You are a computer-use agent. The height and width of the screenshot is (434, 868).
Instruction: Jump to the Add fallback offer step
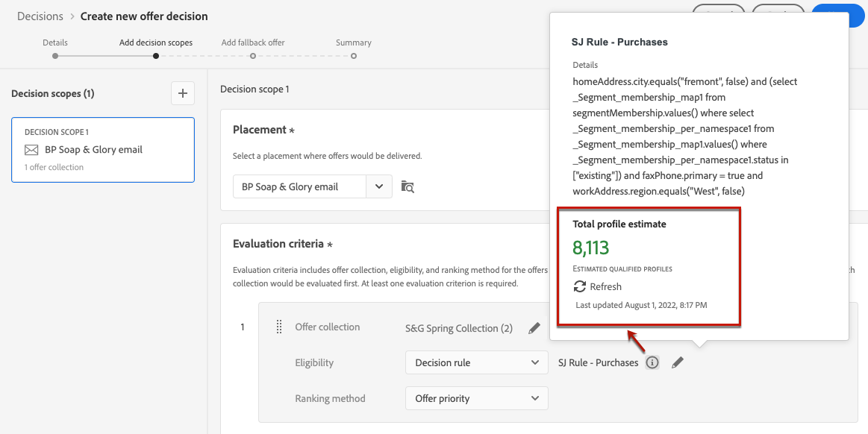(253, 55)
